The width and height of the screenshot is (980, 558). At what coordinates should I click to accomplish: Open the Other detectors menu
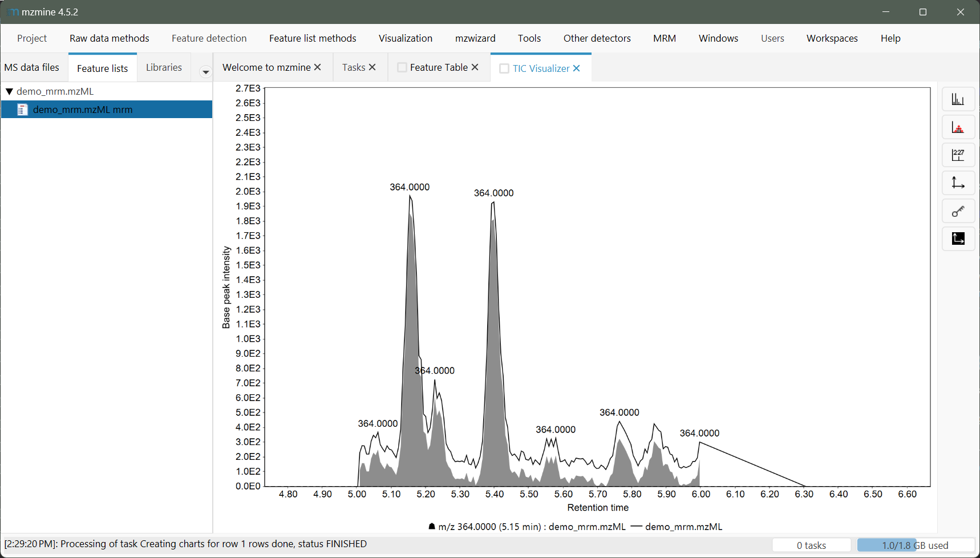point(597,38)
